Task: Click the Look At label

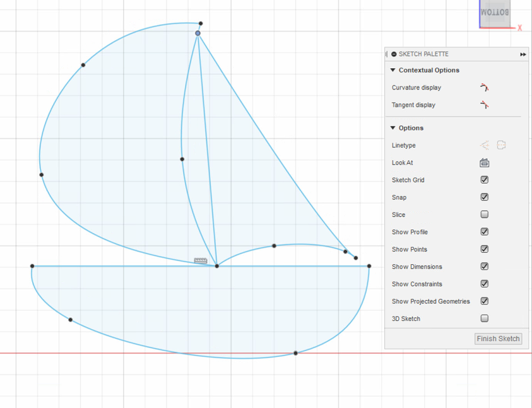Action: (403, 163)
